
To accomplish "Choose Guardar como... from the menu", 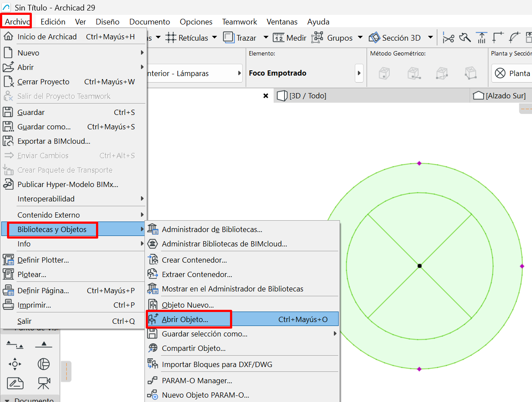I will click(x=44, y=127).
